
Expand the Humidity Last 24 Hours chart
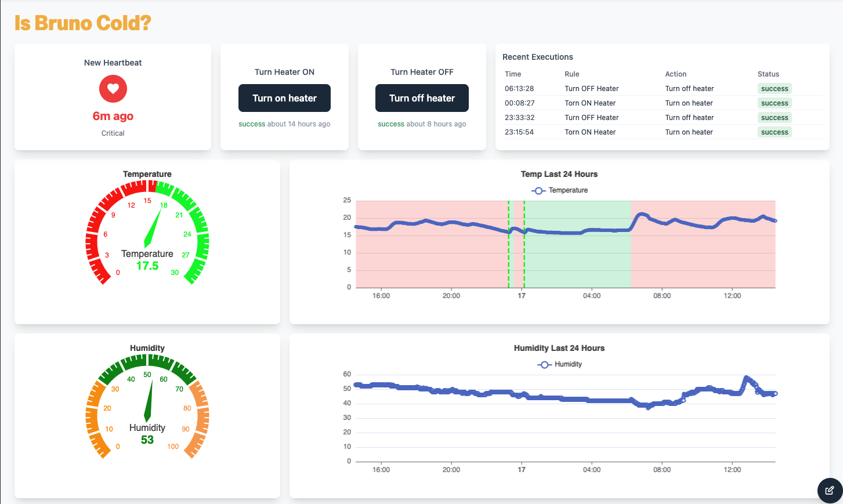559,348
